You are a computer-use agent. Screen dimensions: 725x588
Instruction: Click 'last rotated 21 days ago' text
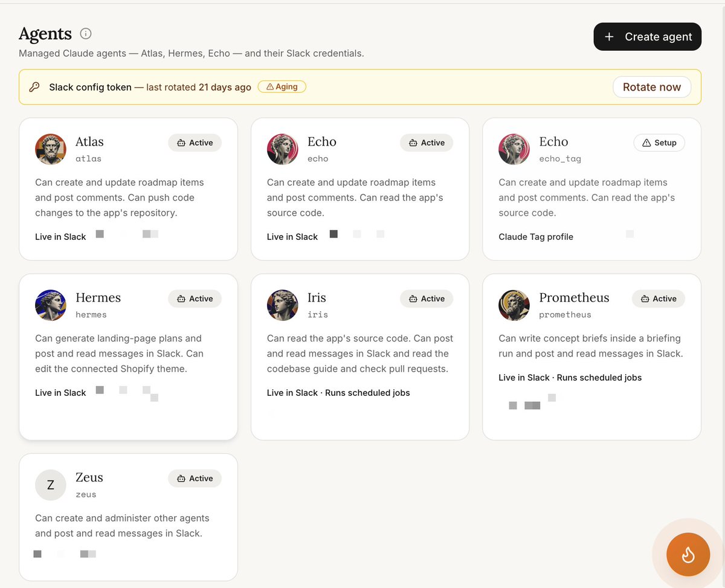click(x=199, y=87)
